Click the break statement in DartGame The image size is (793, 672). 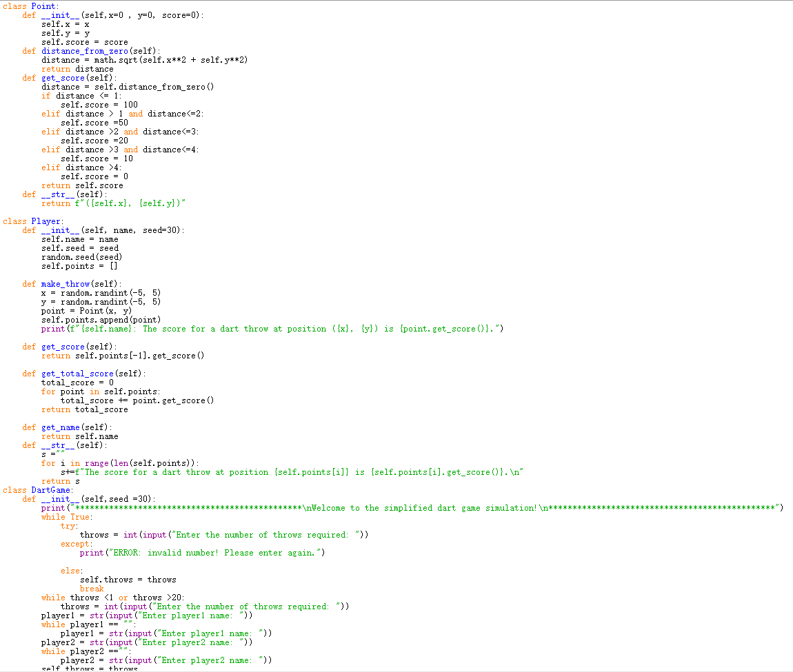point(91,588)
